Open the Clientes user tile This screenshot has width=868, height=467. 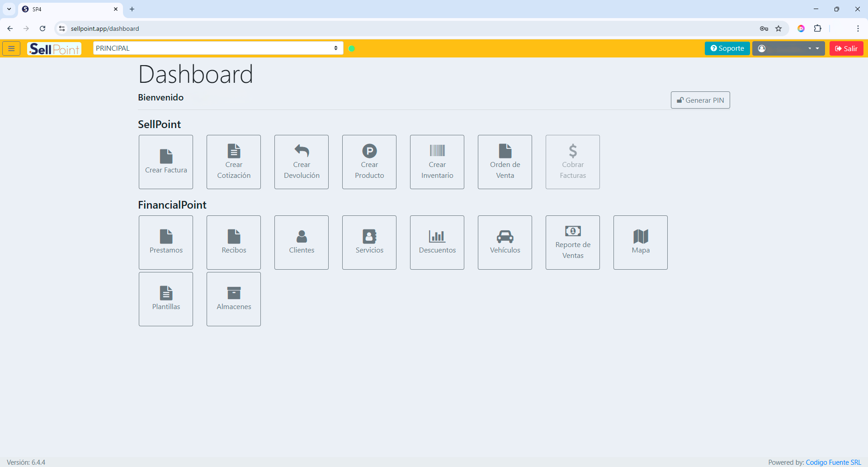coord(302,243)
